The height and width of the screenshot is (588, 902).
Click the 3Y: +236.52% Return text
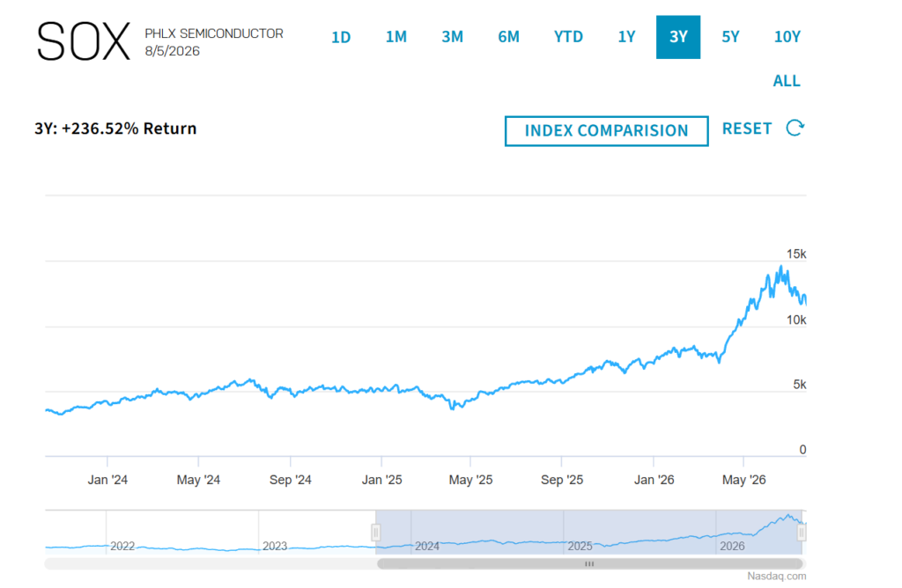[115, 129]
